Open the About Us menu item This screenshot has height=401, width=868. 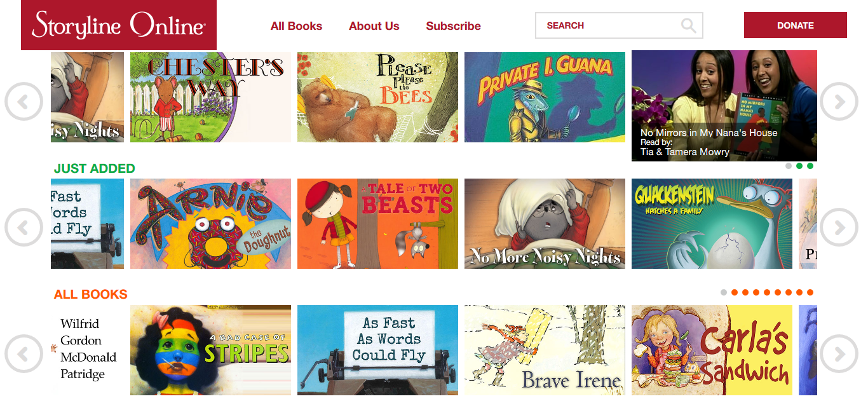tap(374, 26)
